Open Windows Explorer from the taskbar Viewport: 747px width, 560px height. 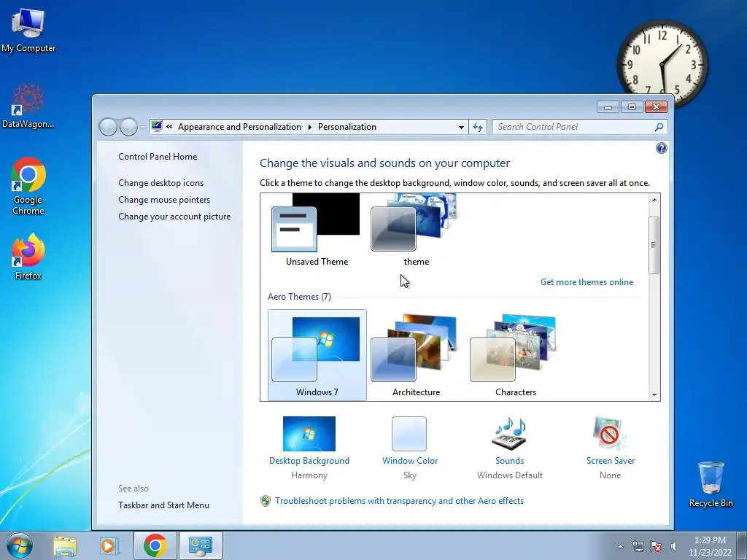click(x=65, y=545)
